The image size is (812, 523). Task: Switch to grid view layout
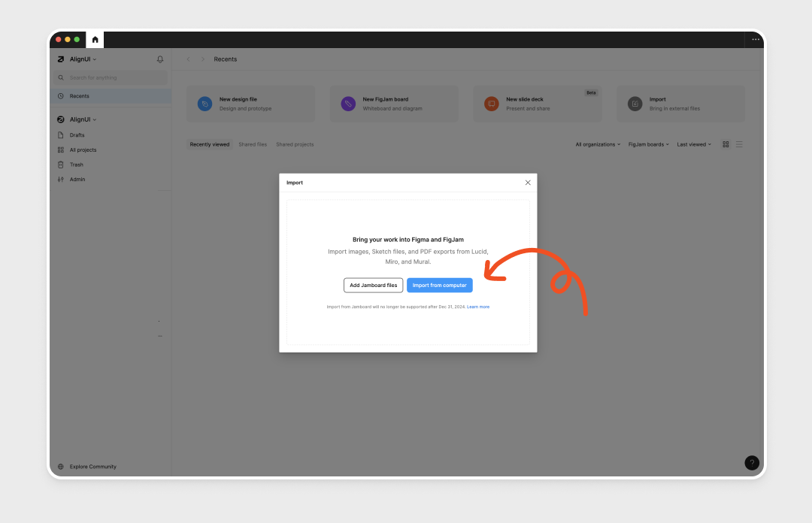726,144
